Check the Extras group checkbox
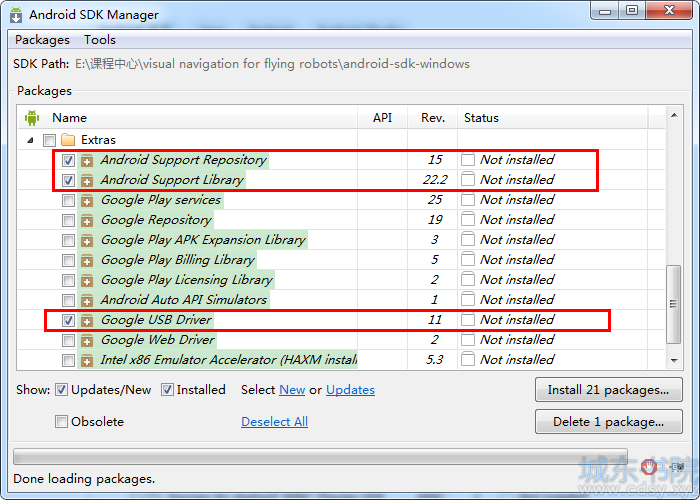 49,140
